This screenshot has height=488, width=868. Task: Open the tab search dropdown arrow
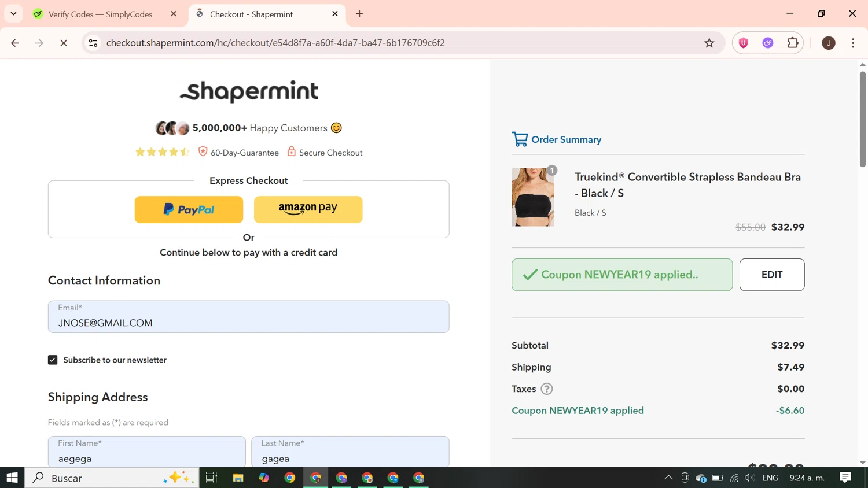[13, 13]
